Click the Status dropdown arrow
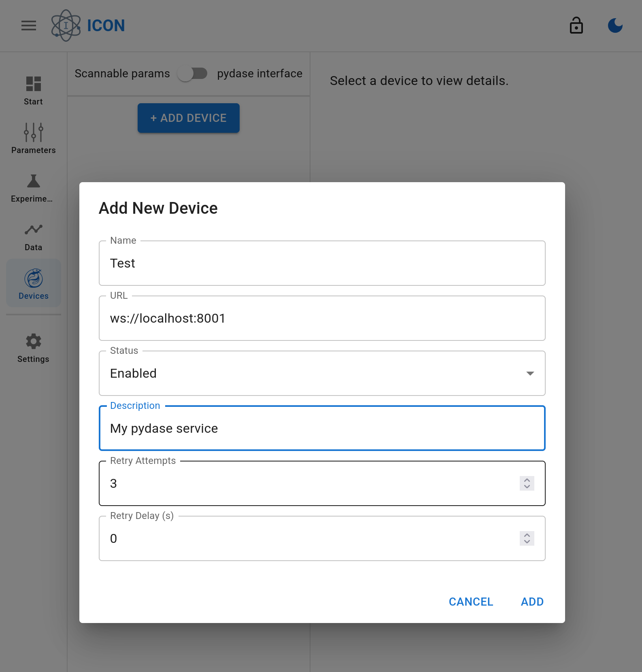Image resolution: width=642 pixels, height=672 pixels. coord(530,373)
